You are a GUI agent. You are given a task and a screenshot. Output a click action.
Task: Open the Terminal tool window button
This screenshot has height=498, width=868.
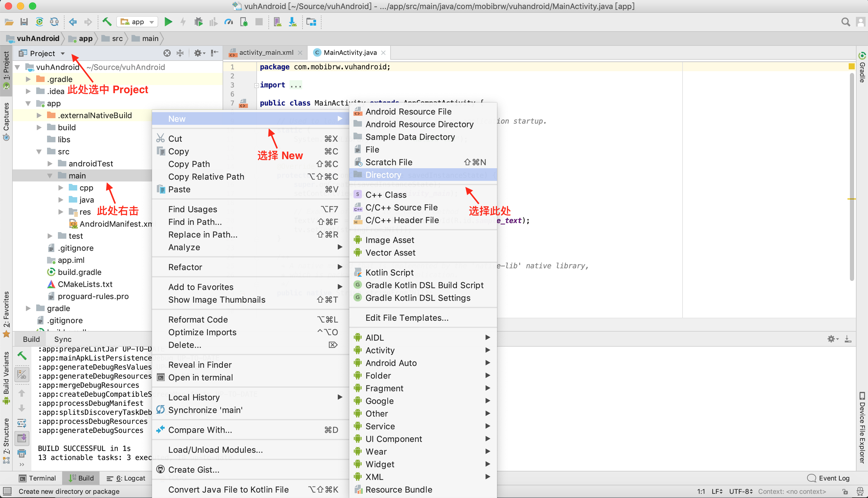[x=38, y=478]
